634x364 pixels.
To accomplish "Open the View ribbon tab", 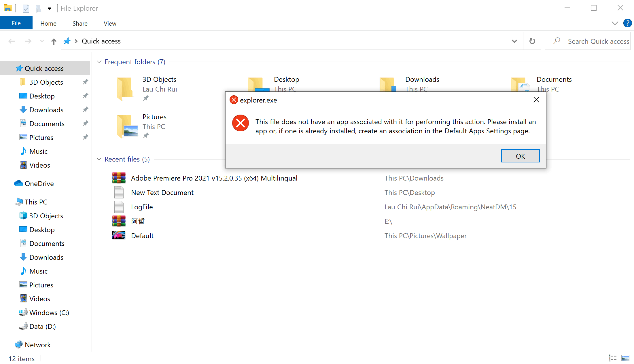I will [x=110, y=23].
